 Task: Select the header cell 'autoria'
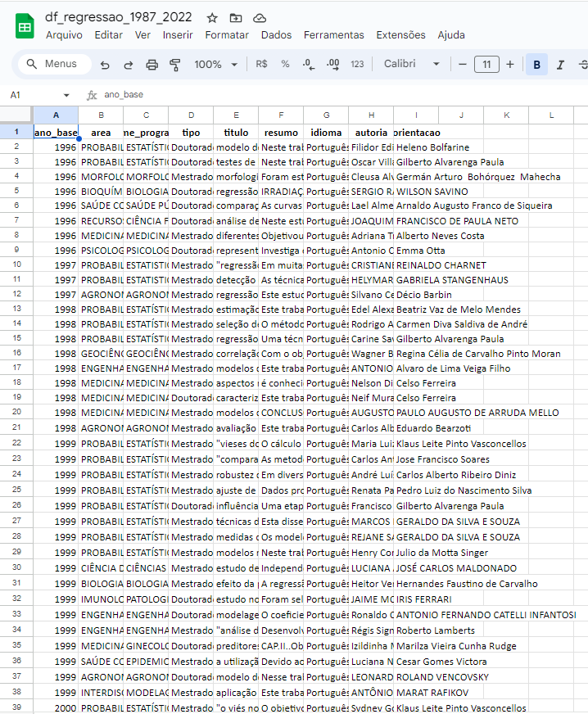click(x=371, y=133)
